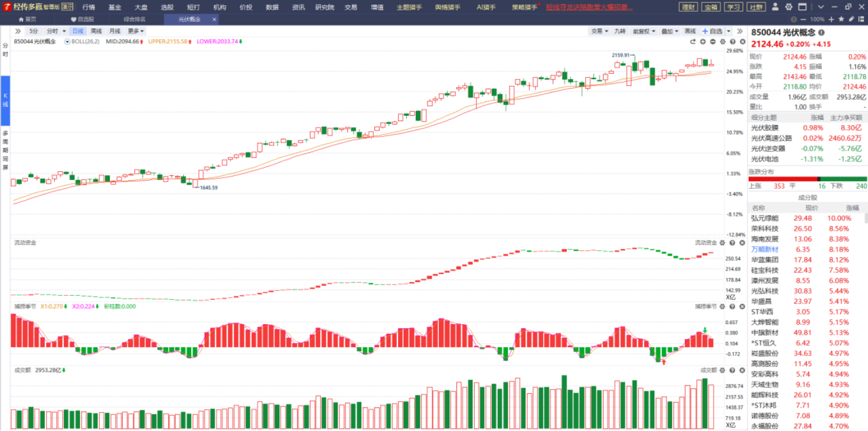This screenshot has height=431, width=868.
Task: Expand the 更多 periods dropdown
Action: point(135,31)
